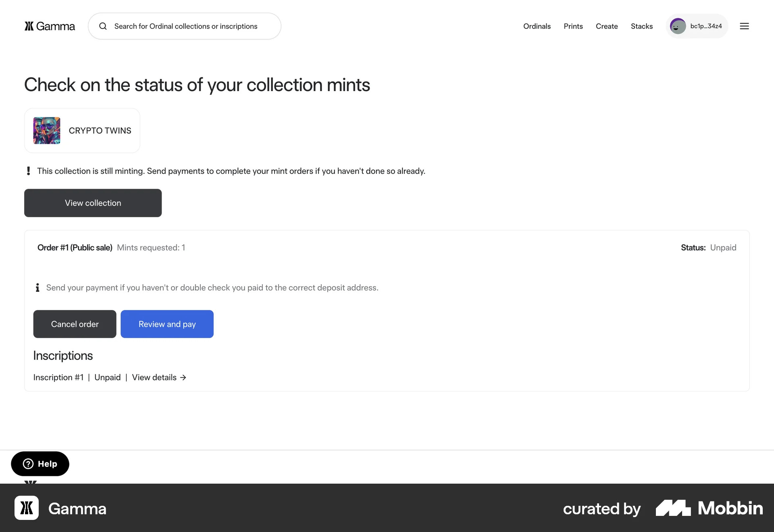This screenshot has height=532, width=774.
Task: Go to the Prints menu item
Action: pyautogui.click(x=573, y=26)
